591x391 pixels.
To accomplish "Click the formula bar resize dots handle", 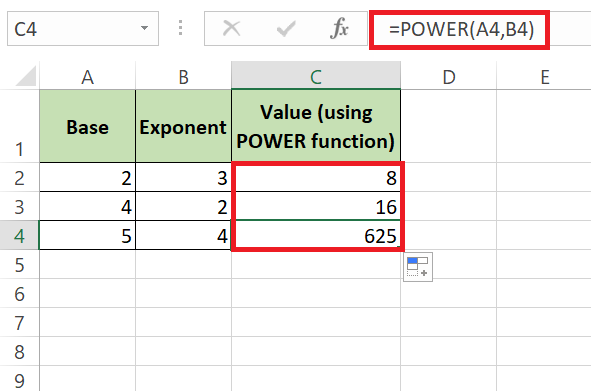I will pyautogui.click(x=181, y=28).
